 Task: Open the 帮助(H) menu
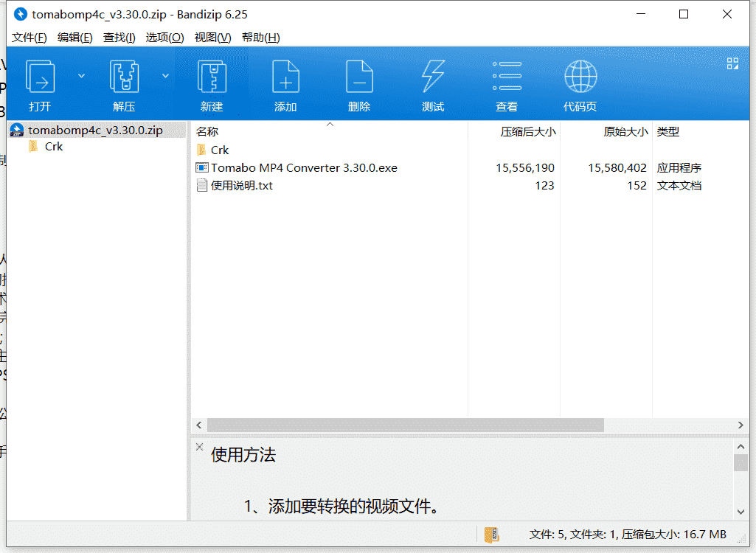(261, 37)
